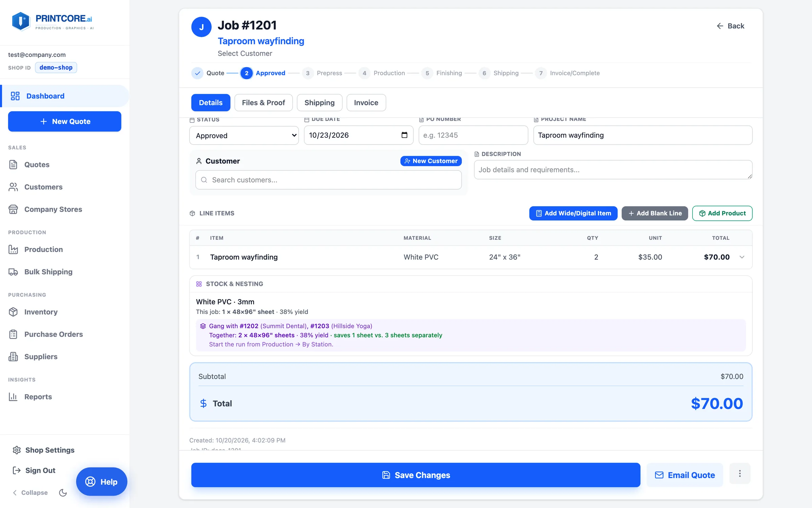
Task: Click the Select Customer link
Action: click(245, 54)
